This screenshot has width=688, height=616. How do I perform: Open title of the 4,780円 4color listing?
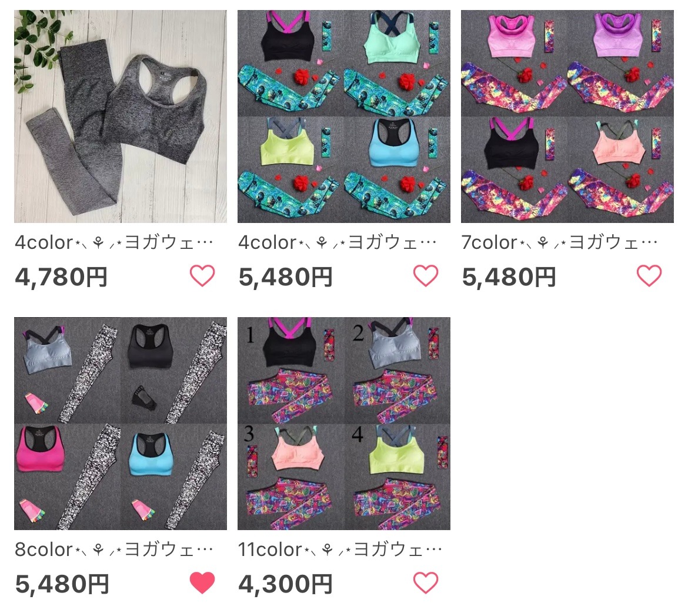[114, 242]
